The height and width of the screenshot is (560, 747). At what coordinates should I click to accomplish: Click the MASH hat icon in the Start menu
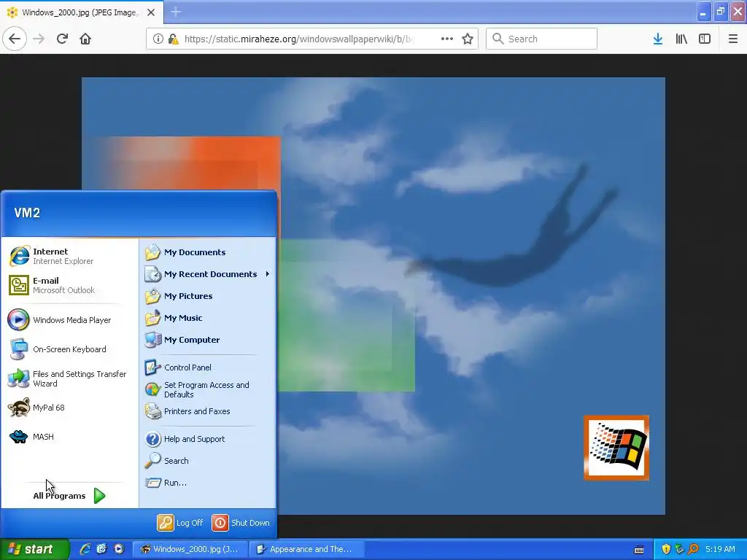coord(18,437)
